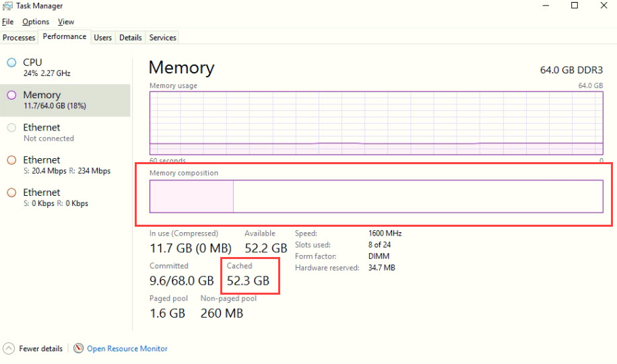Click the Resource Monitor gauge icon
Screen dimensions: 617x364
[x=79, y=349]
